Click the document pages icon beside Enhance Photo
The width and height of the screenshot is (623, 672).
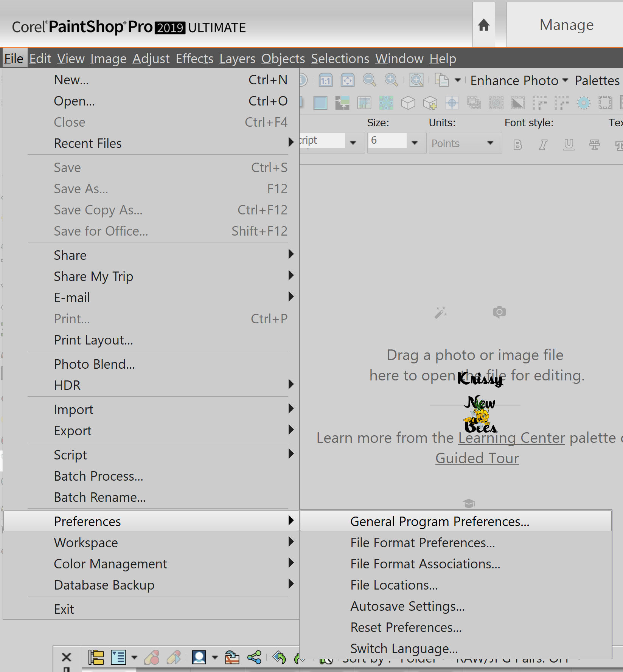pos(442,80)
